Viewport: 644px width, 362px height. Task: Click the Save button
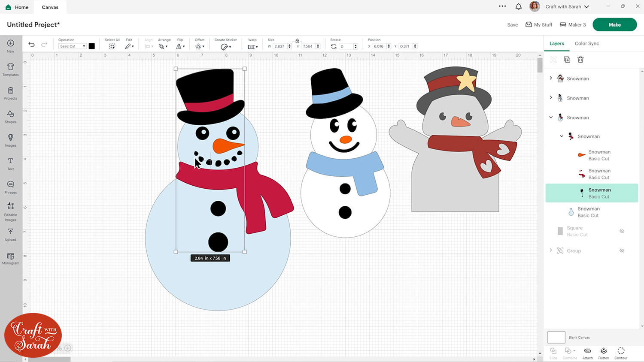coord(512,25)
